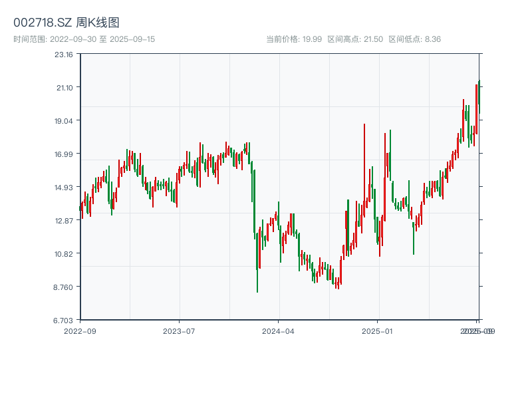Click the 16.99 y-axis price label
Image resolution: width=532 pixels, height=399 pixels.
click(64, 154)
